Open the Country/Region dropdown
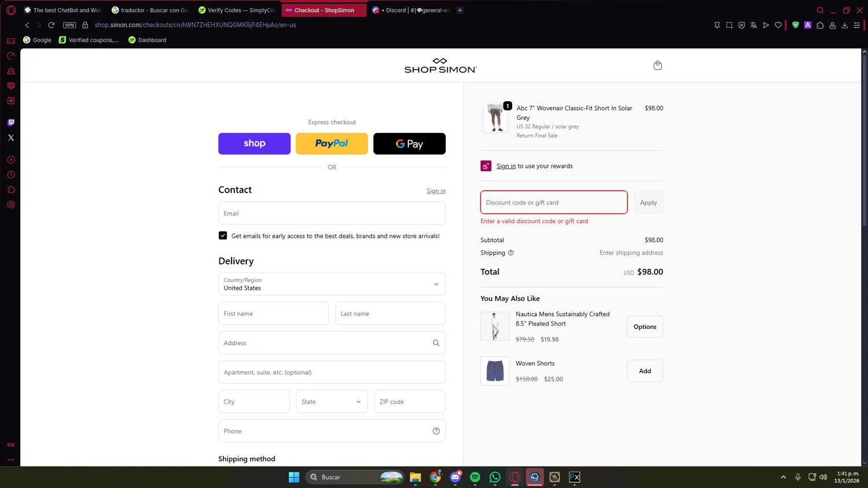This screenshot has height=488, width=868. click(x=332, y=284)
